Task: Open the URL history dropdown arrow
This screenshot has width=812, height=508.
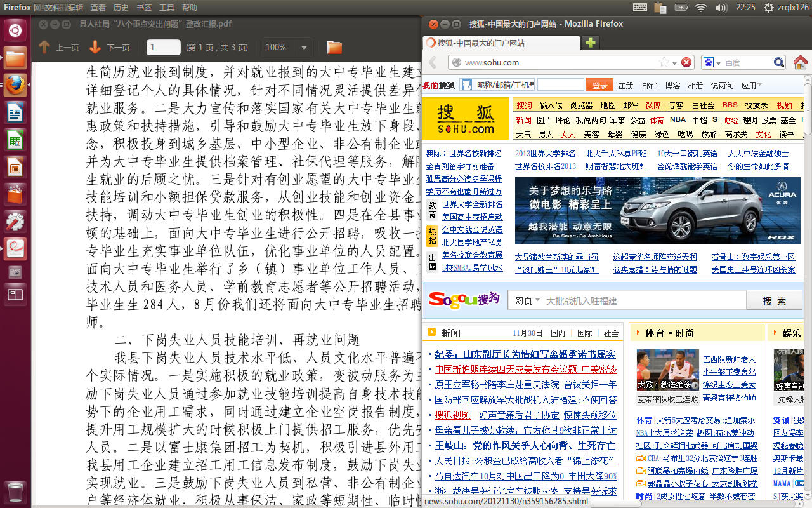Action: point(676,62)
